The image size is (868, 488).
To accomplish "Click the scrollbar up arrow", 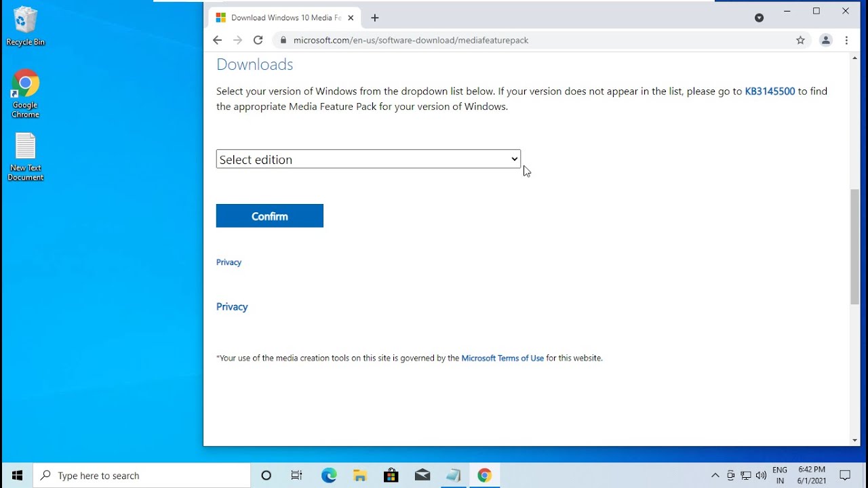I will tap(854, 58).
